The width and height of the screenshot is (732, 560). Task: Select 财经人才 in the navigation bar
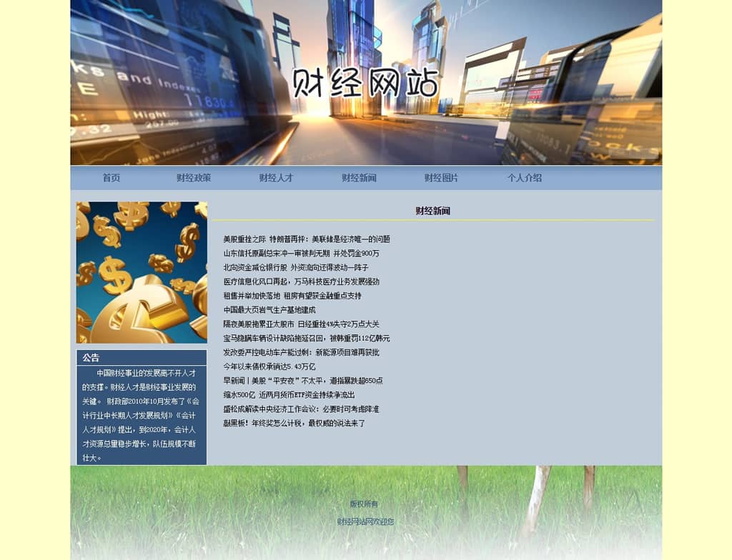(276, 178)
